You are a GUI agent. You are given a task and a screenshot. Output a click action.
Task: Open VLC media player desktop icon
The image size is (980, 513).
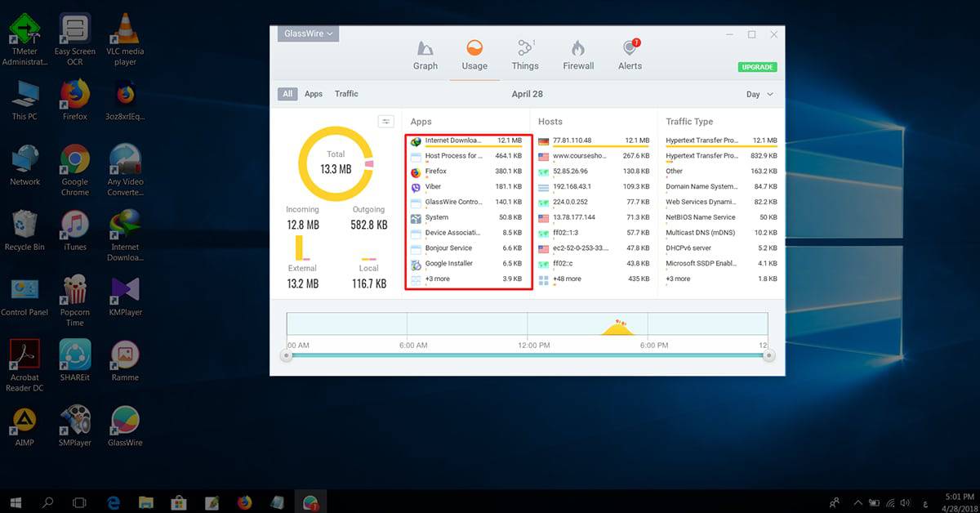click(x=125, y=40)
